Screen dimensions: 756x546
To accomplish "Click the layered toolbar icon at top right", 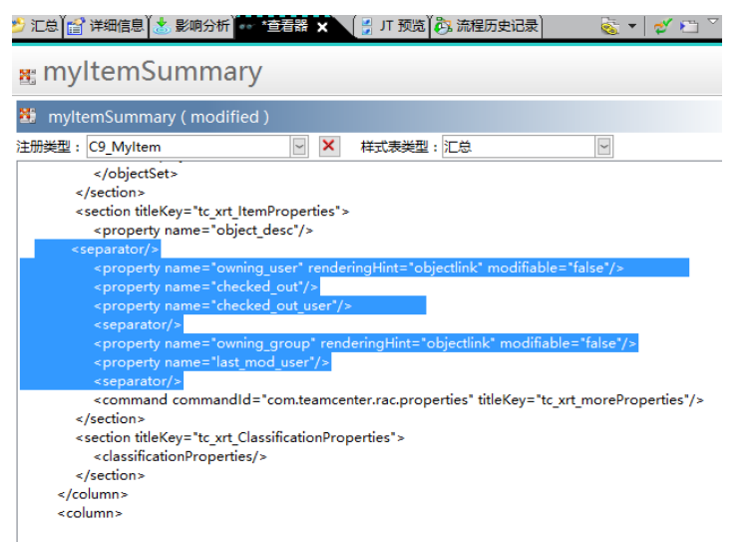I will click(x=609, y=27).
